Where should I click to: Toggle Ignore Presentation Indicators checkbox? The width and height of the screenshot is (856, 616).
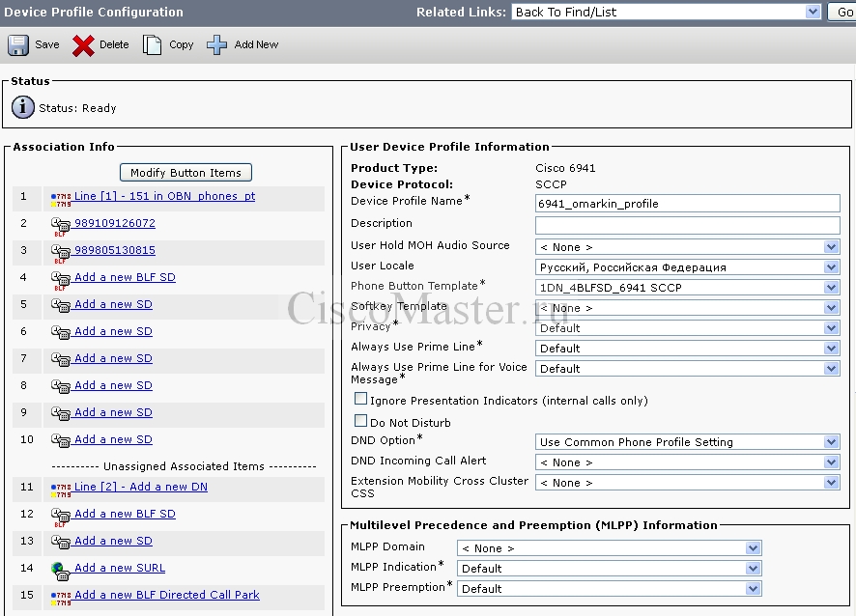(360, 399)
